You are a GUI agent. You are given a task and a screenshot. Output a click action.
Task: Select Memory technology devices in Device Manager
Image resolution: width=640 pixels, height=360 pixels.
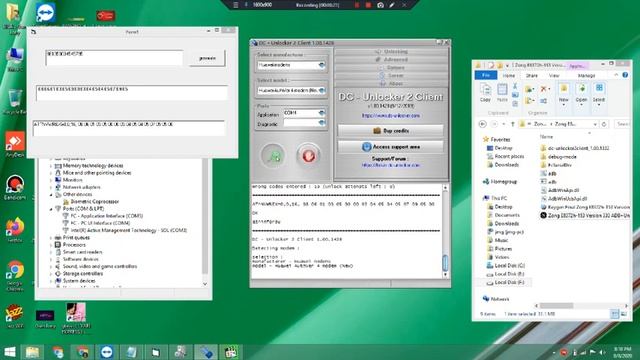tap(93, 166)
